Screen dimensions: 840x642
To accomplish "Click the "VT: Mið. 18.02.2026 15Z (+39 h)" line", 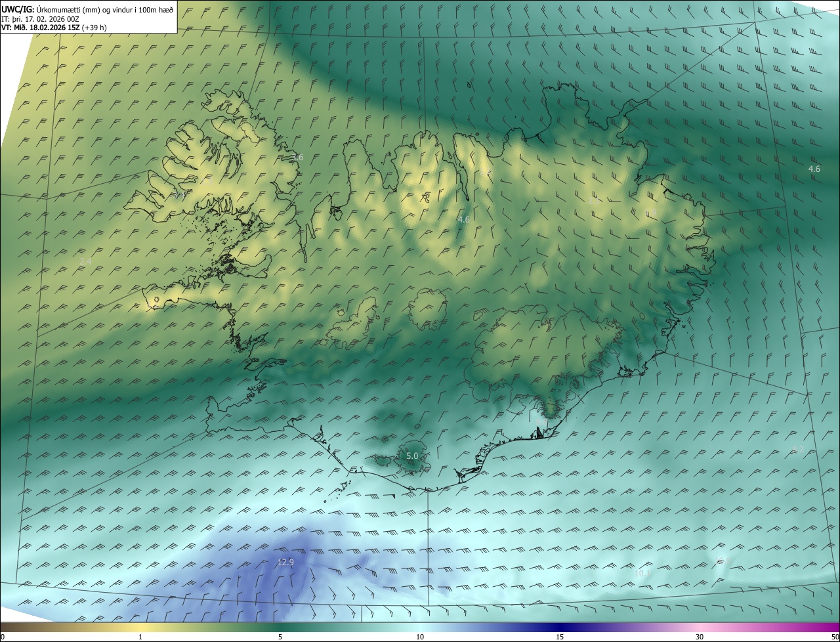I will coord(54,28).
